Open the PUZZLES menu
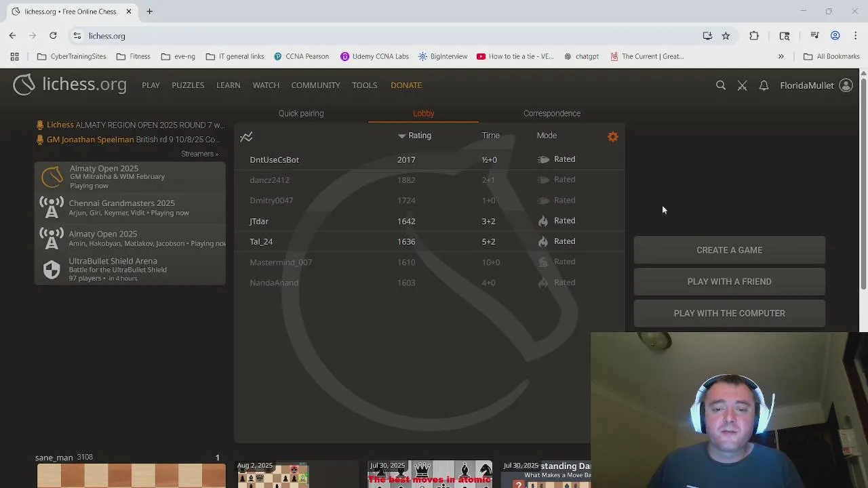868x488 pixels. [x=188, y=85]
